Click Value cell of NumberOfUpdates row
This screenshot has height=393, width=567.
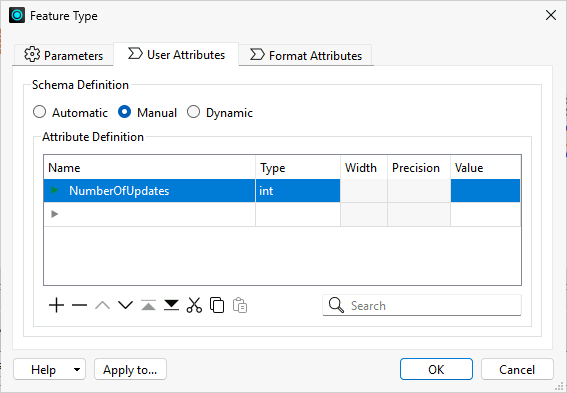coord(485,191)
